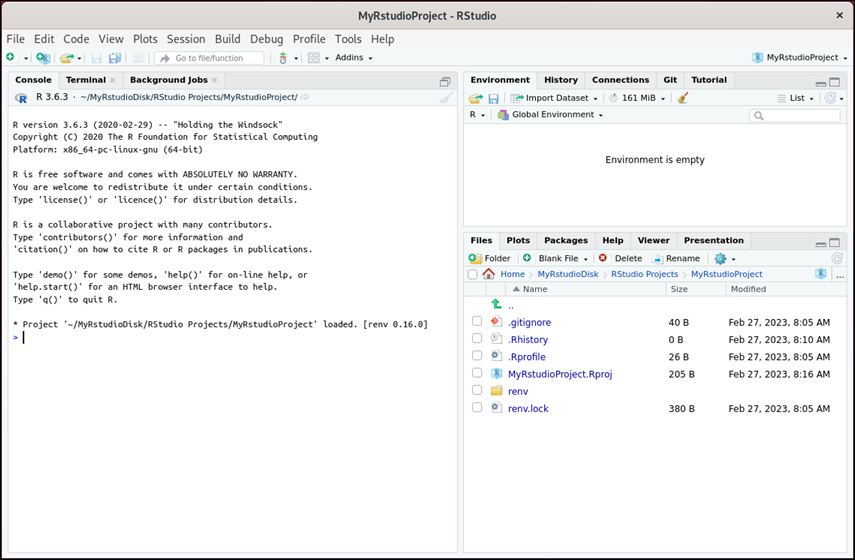Check the .Rhistory file checkbox
The height and width of the screenshot is (560, 855).
coord(477,338)
